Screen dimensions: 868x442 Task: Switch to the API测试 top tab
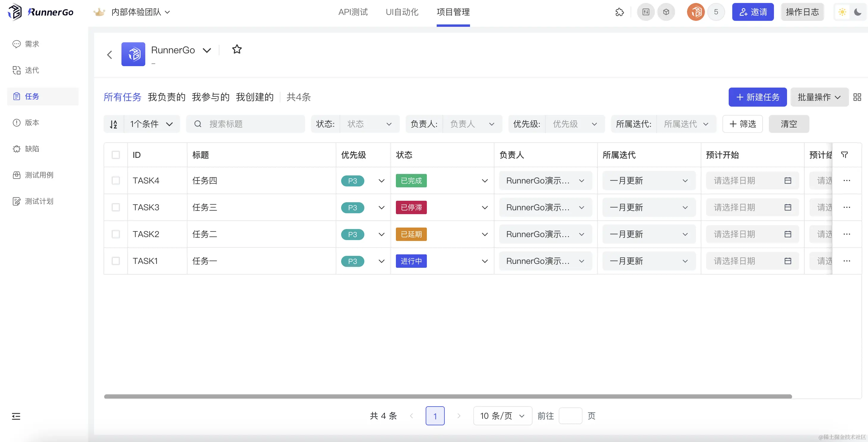pos(353,12)
